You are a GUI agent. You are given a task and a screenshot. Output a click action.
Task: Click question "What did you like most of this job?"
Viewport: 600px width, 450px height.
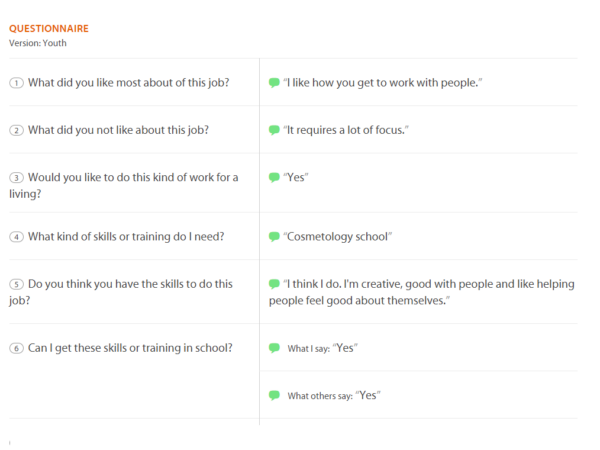point(128,83)
